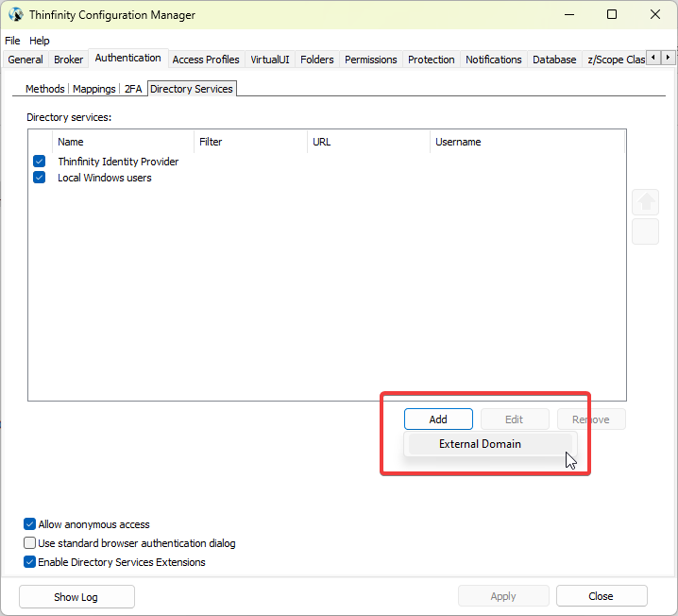
Task: Click the Show Log button
Action: [76, 596]
